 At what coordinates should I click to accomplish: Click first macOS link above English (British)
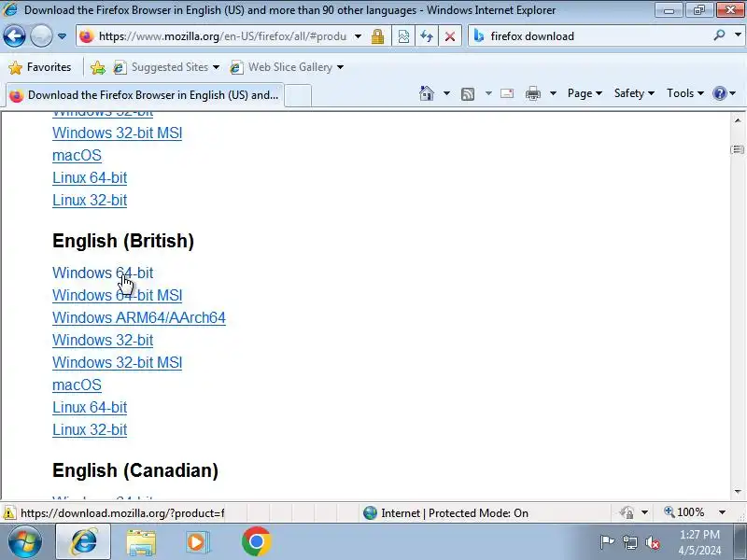pos(77,155)
